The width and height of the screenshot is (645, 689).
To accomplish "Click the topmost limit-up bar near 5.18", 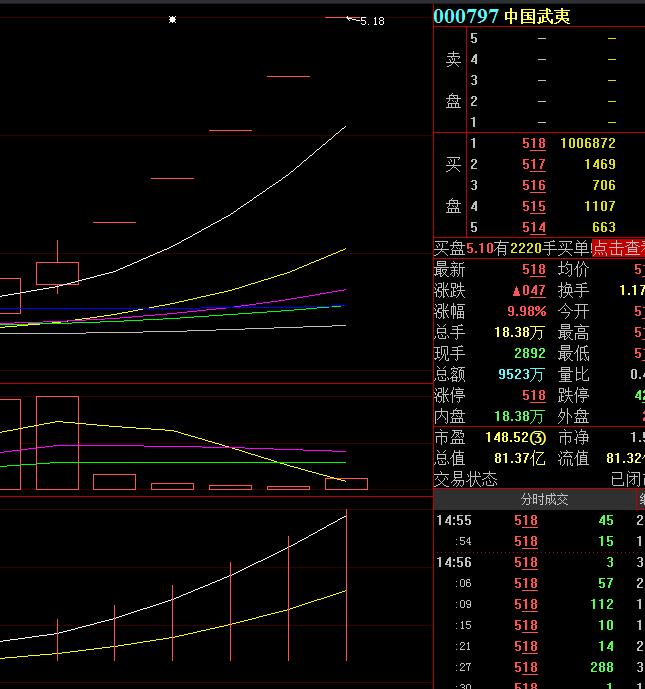I will [x=335, y=18].
